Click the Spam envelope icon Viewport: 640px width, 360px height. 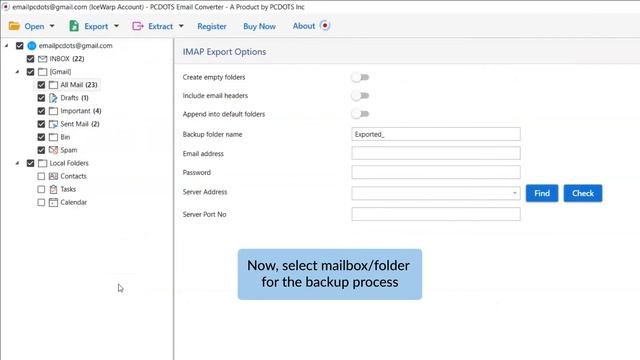(x=53, y=150)
